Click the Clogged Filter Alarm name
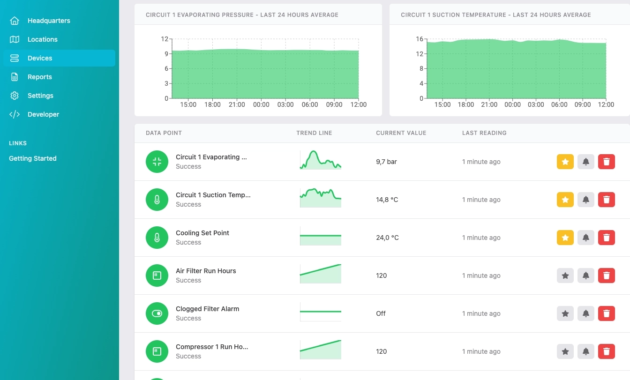Viewport: 630px width, 380px height. click(x=207, y=309)
